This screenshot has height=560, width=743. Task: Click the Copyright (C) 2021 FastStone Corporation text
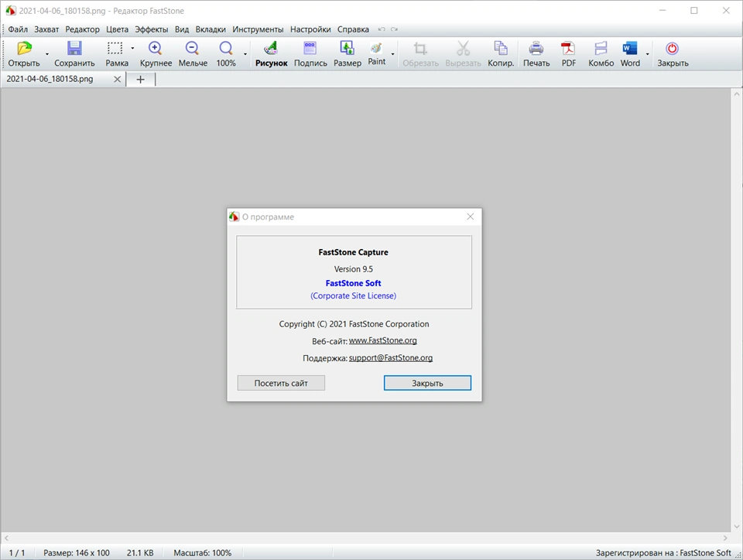[354, 324]
